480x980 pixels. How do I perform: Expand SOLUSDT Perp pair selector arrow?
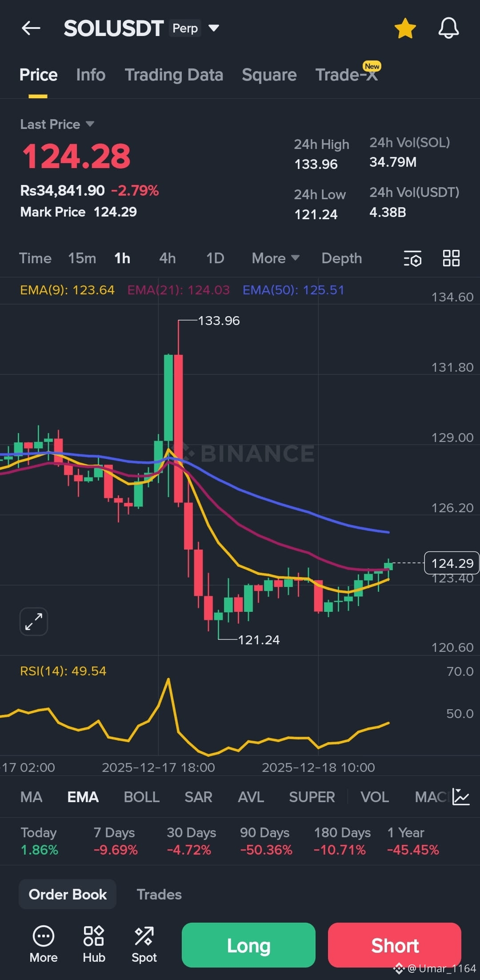pyautogui.click(x=214, y=28)
